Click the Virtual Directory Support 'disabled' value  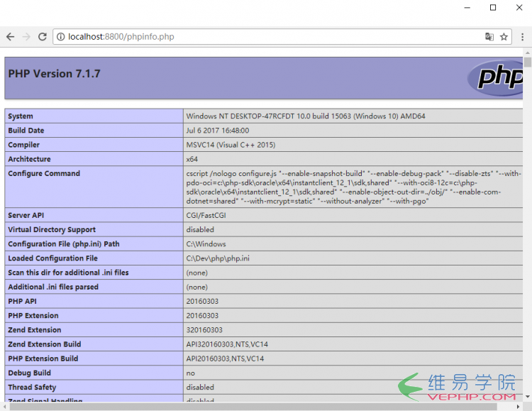pos(200,229)
